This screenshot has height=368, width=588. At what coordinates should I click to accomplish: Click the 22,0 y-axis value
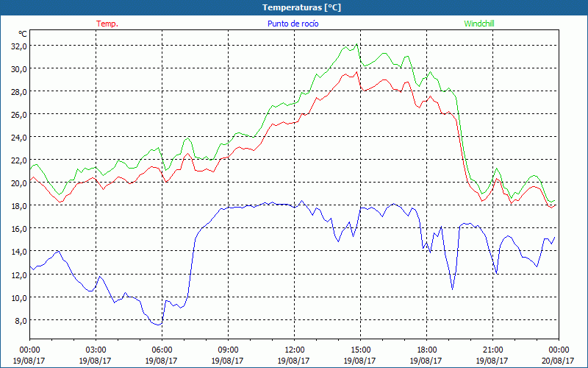pyautogui.click(x=19, y=160)
